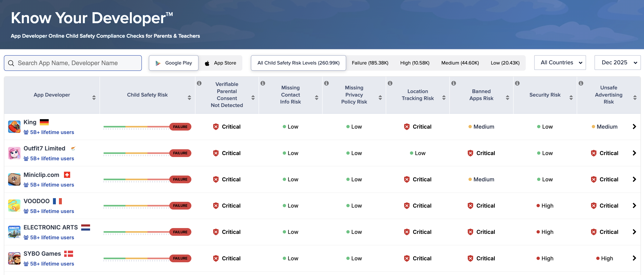Open the Dec 2025 date dropdown

pos(618,63)
